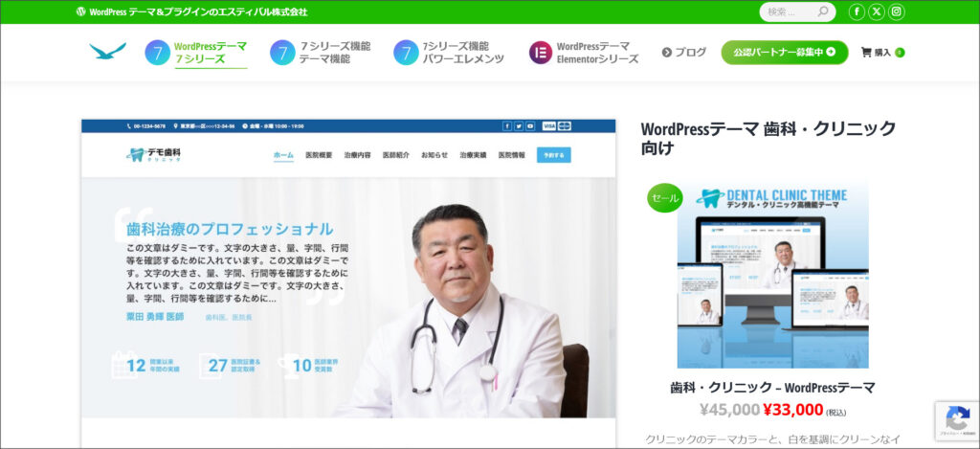The image size is (980, 449).
Task: Open the Dental Clinic Theme product image
Action: [772, 274]
